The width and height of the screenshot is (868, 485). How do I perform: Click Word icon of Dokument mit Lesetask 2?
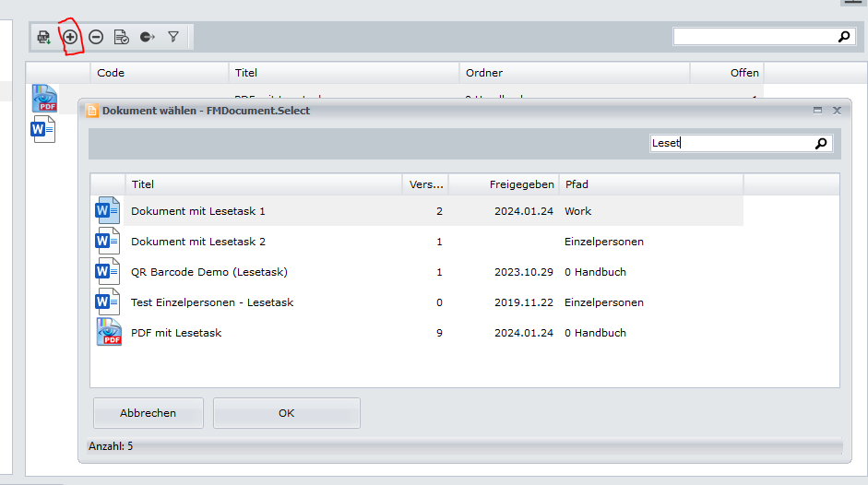107,241
